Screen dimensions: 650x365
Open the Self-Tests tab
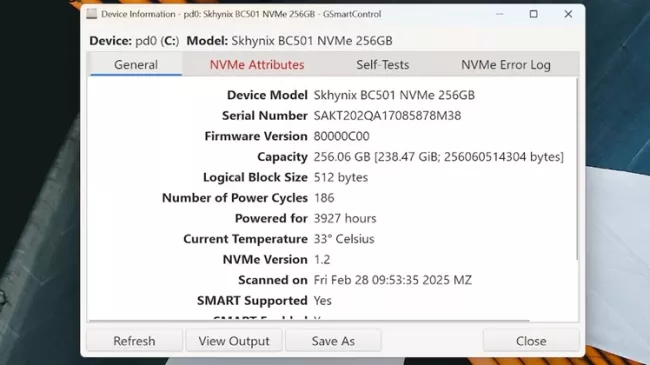pos(383,65)
